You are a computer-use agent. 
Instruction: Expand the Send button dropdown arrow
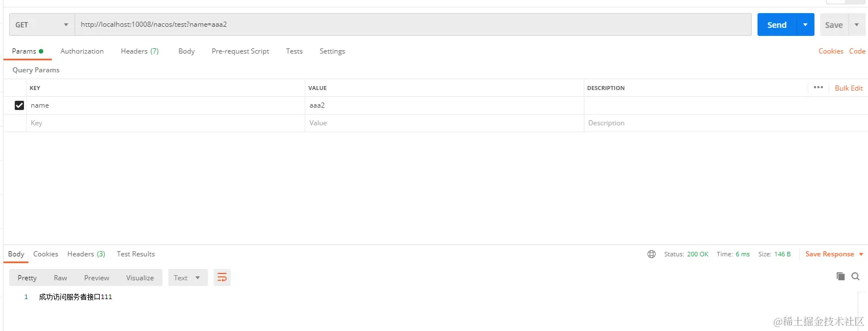point(805,25)
